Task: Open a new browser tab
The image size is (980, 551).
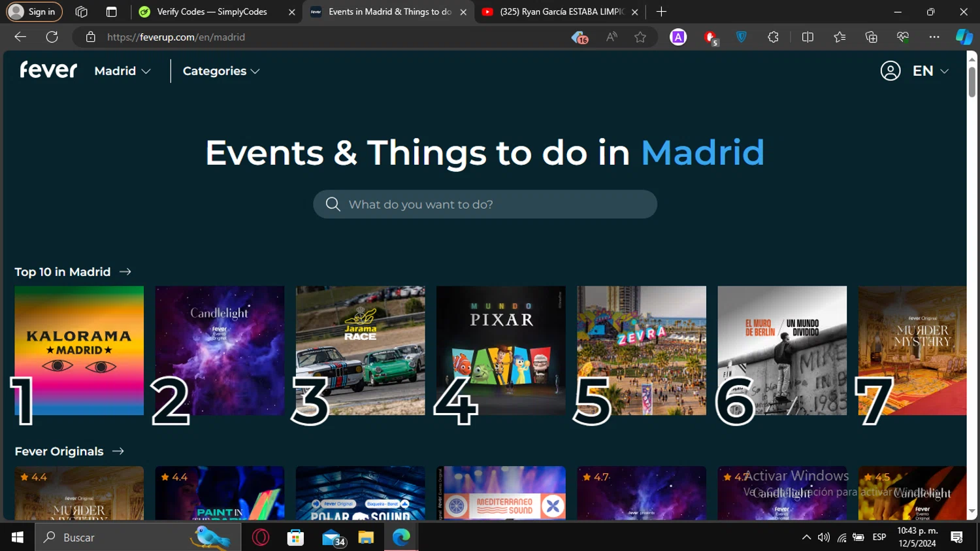Action: pyautogui.click(x=661, y=12)
